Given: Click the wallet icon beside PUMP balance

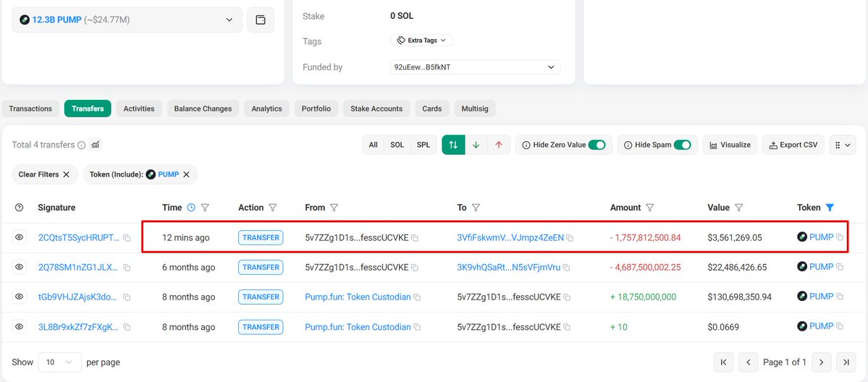Looking at the screenshot, I should click(x=261, y=20).
